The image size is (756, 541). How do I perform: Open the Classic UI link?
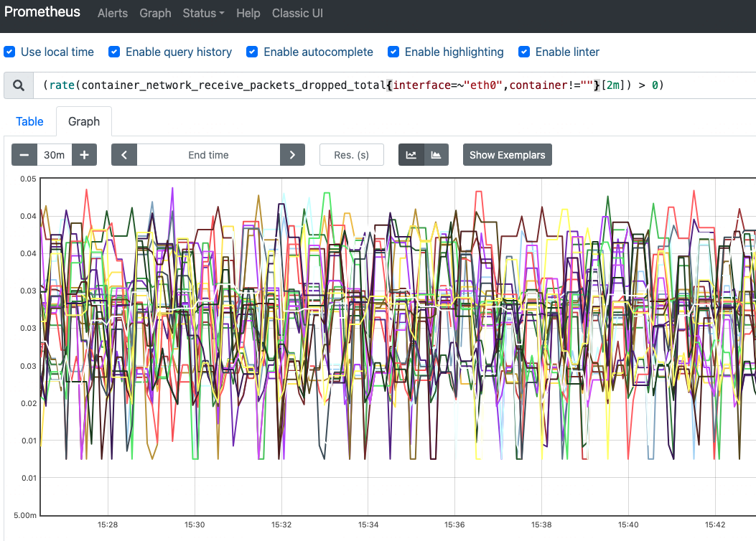click(x=297, y=13)
